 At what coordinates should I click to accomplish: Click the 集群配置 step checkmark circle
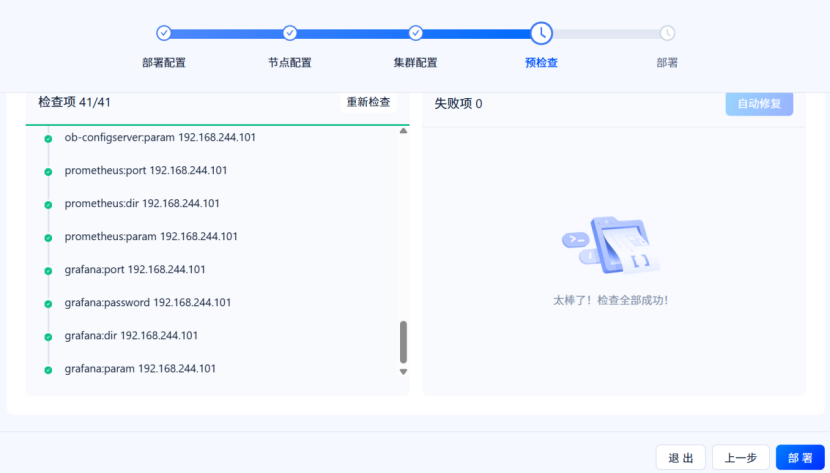coord(416,33)
